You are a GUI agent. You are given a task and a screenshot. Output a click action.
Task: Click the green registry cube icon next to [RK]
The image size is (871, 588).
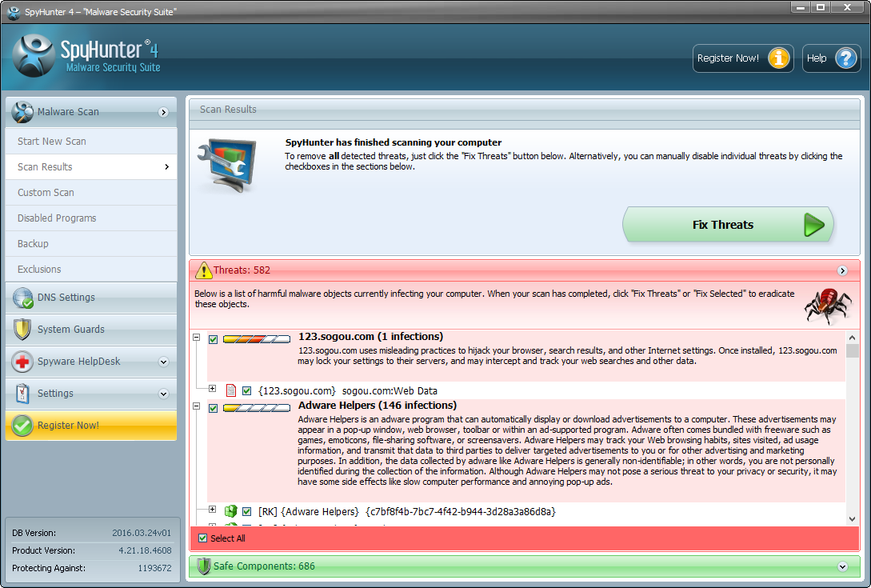pos(230,510)
